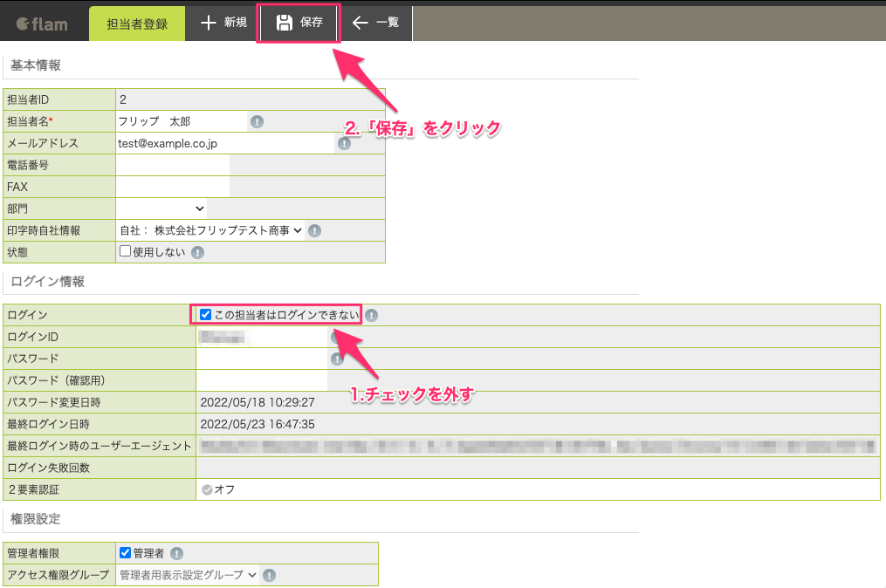The height and width of the screenshot is (588, 886).
Task: Click the info icon next to 使用しない checkbox
Action: (197, 252)
